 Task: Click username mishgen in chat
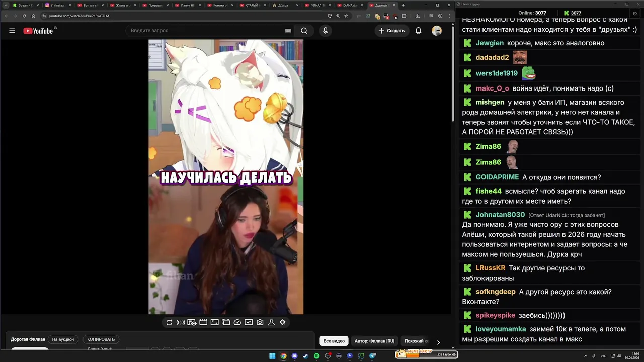(490, 102)
